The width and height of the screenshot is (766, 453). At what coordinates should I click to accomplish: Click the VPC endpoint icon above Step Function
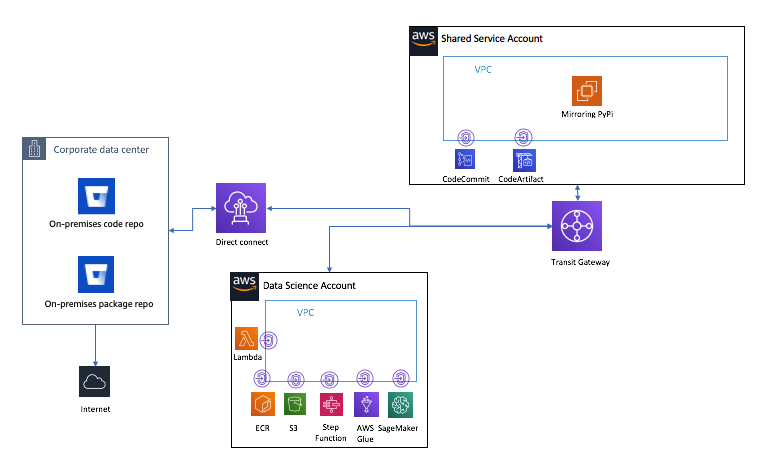point(329,380)
